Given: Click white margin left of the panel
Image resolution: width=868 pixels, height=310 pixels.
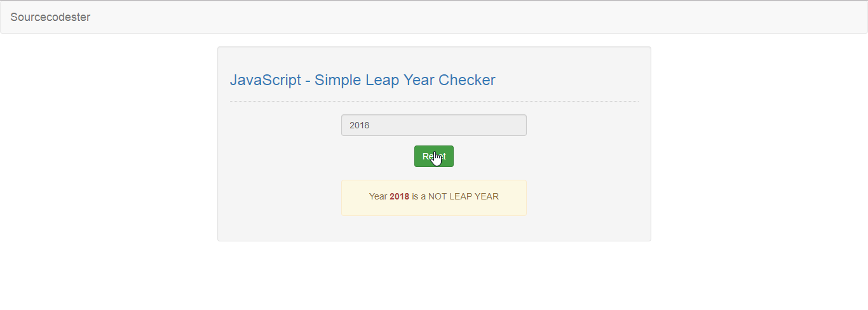Looking at the screenshot, I should (108, 144).
